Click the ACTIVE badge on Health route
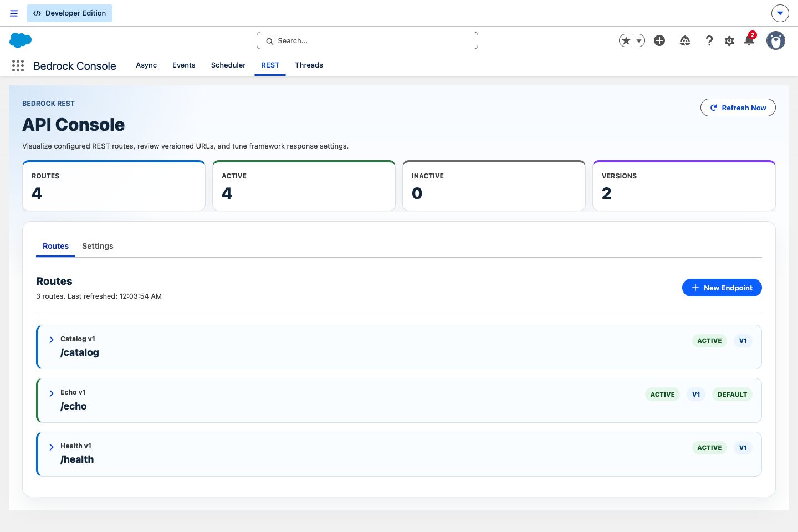The width and height of the screenshot is (798, 532). 709,448
